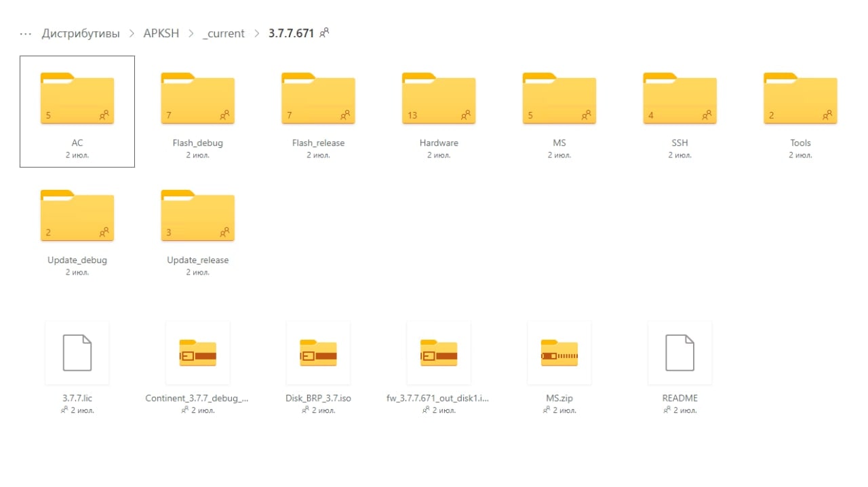This screenshot has width=868, height=487.
Task: Click the Tools folder name
Action: click(x=800, y=143)
